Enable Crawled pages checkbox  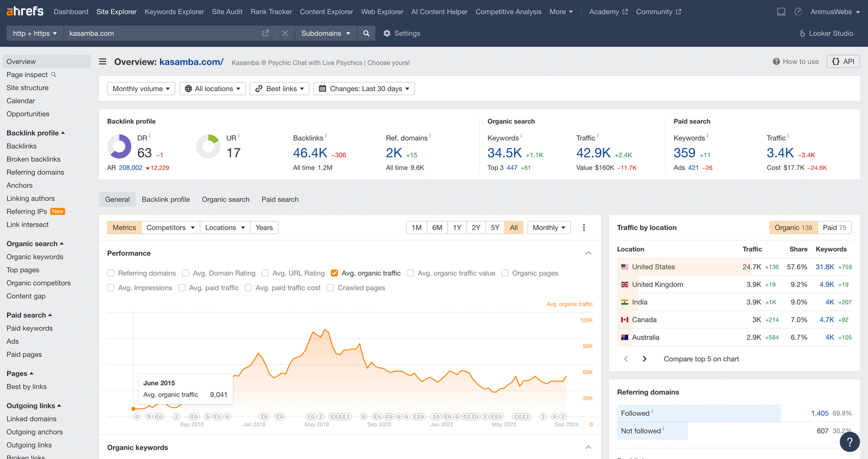(x=330, y=288)
